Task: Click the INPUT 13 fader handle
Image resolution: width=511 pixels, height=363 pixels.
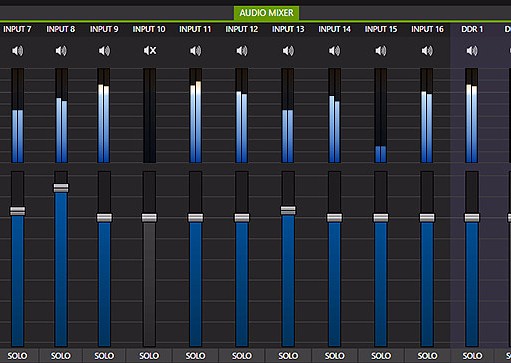Action: (288, 210)
